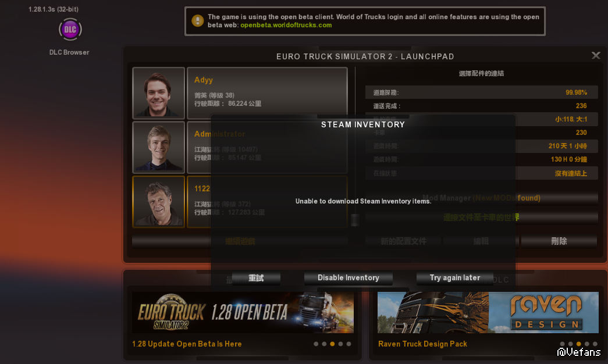Select the 1122 profile avatar
The width and height of the screenshot is (608, 364).
[159, 202]
